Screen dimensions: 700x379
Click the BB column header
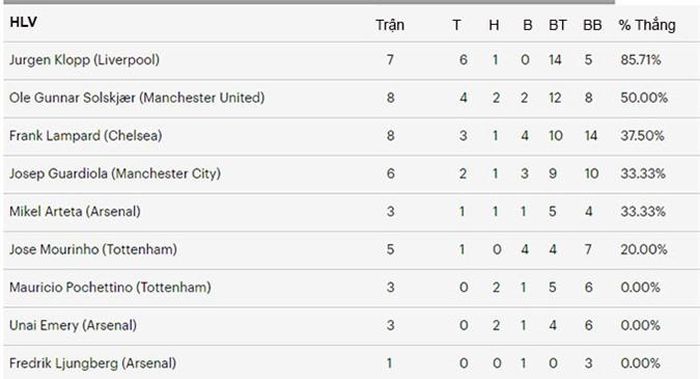(x=592, y=25)
